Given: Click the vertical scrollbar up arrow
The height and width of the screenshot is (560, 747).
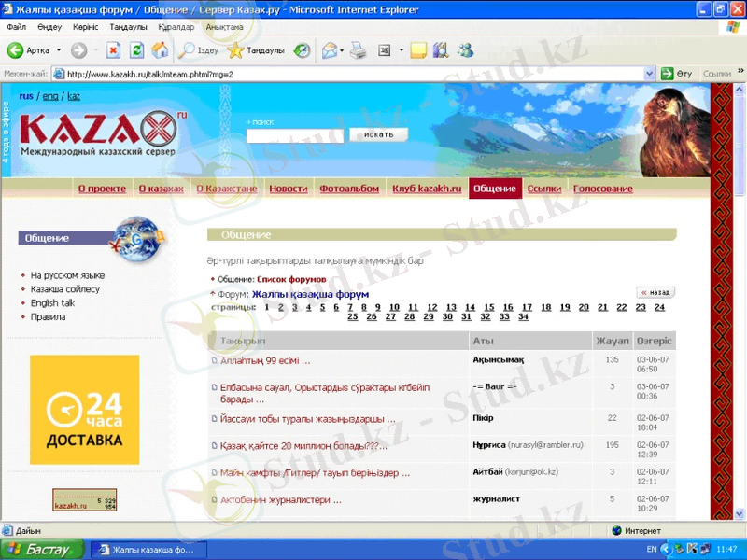Looking at the screenshot, I should 740,89.
